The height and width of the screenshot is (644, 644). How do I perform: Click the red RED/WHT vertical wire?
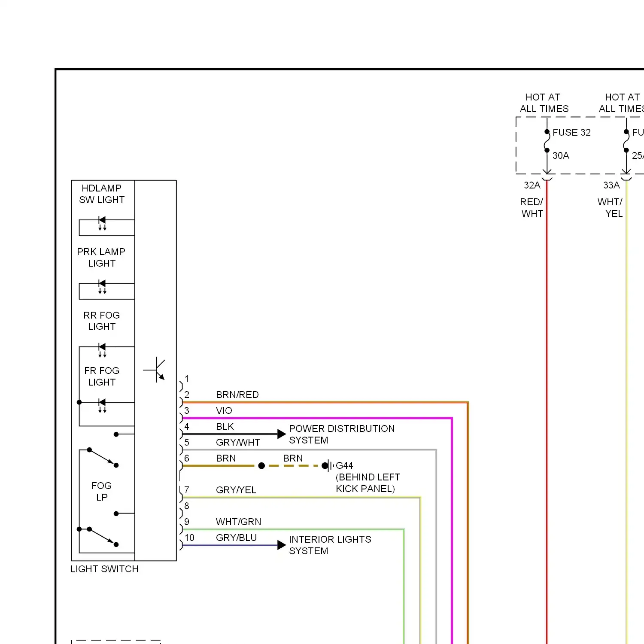(547, 386)
